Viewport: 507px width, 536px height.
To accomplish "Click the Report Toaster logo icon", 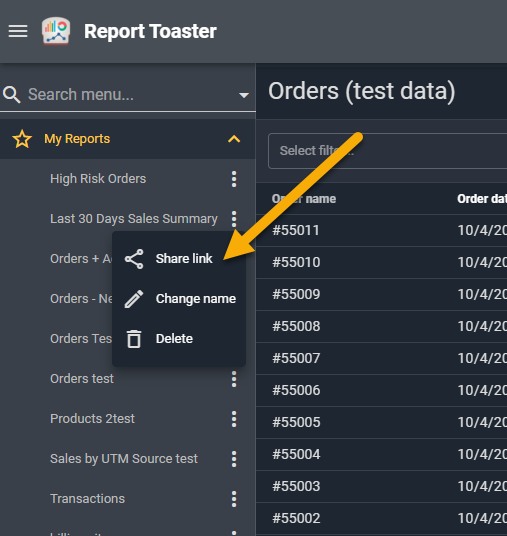I will pyautogui.click(x=56, y=31).
